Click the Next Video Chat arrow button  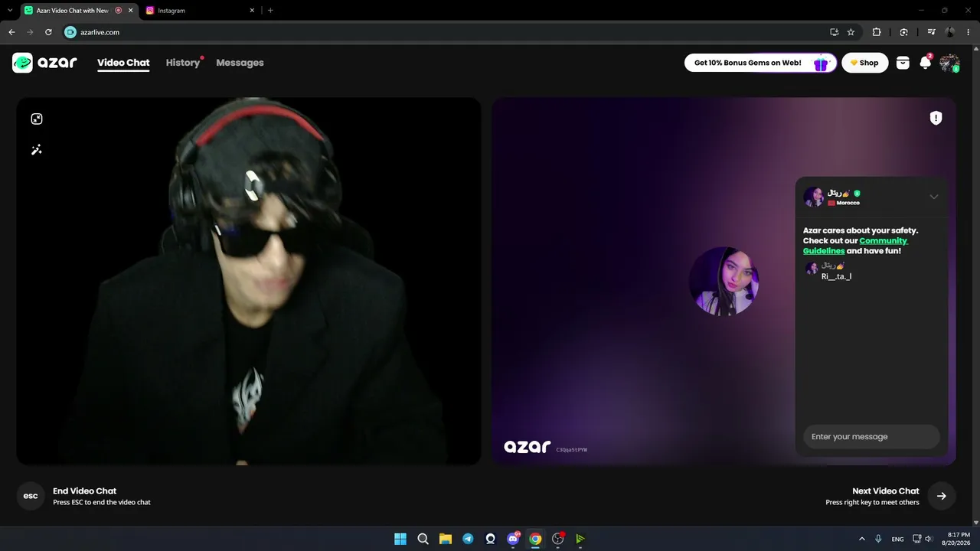pyautogui.click(x=942, y=496)
